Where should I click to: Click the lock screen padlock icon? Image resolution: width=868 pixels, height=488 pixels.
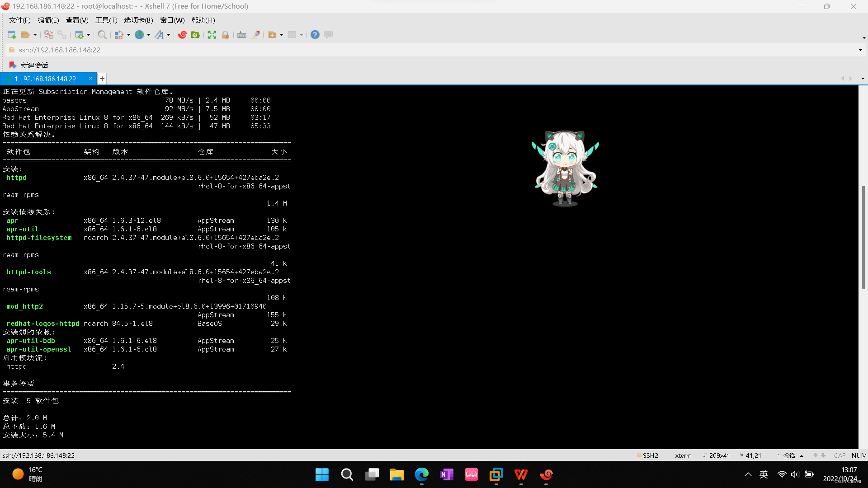(225, 35)
